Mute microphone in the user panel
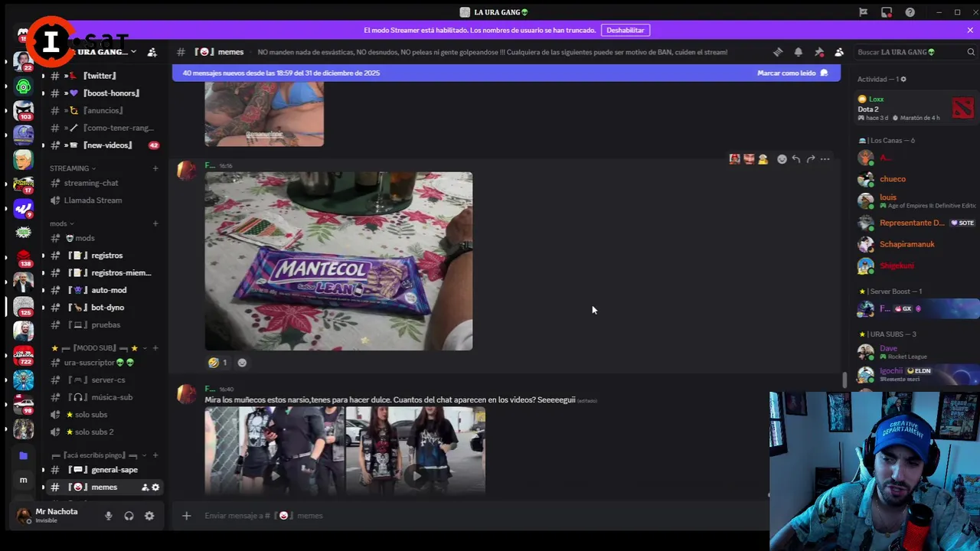Image resolution: width=980 pixels, height=551 pixels. tap(109, 516)
